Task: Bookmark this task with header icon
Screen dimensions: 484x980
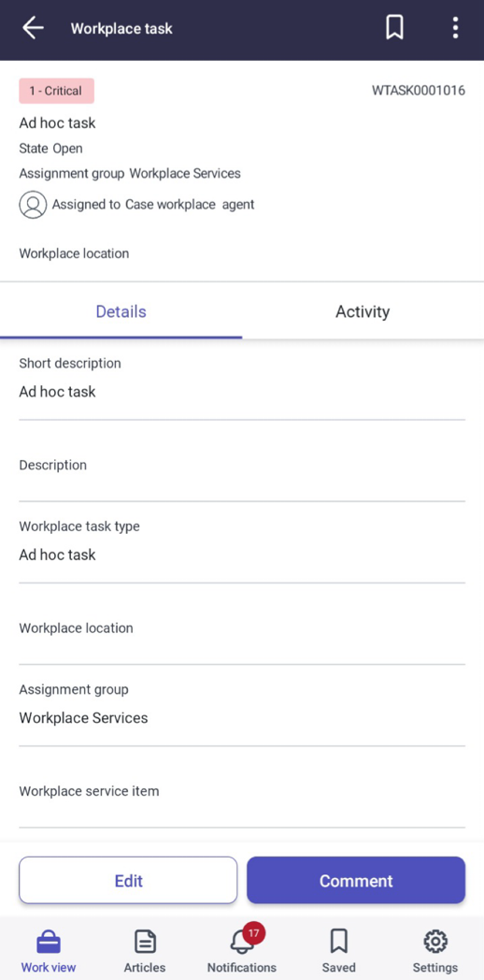Action: click(394, 28)
